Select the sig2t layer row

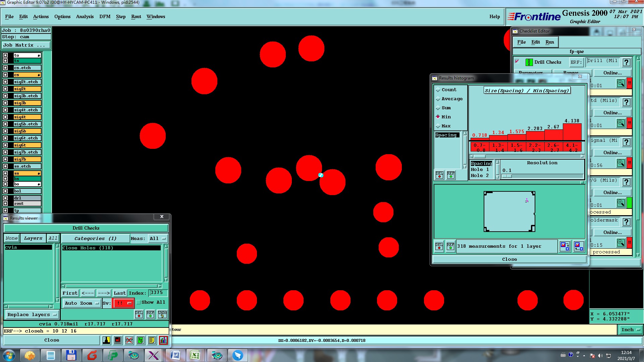coord(27,89)
